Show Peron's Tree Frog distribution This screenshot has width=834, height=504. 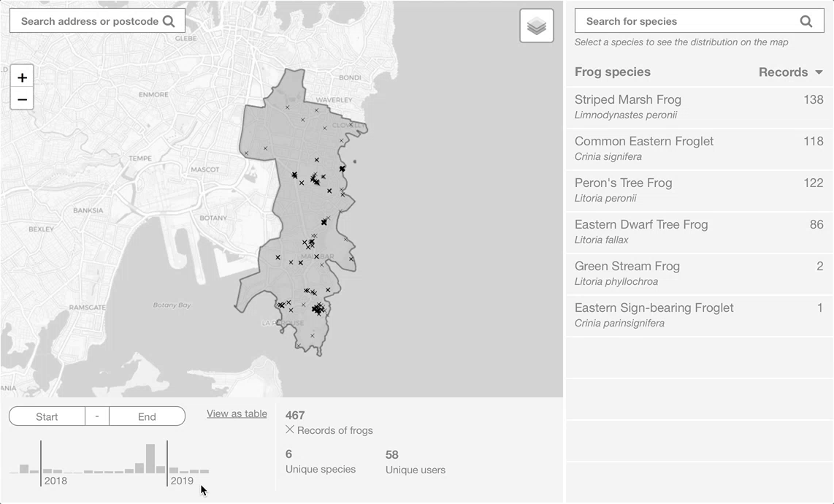tap(699, 190)
